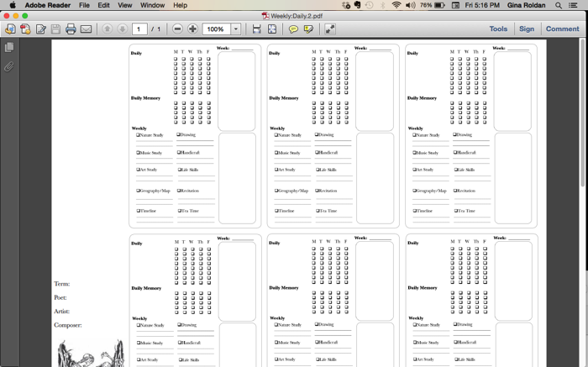Click the Weekly:Daily.2.pdf window title
588x367 pixels.
(297, 16)
